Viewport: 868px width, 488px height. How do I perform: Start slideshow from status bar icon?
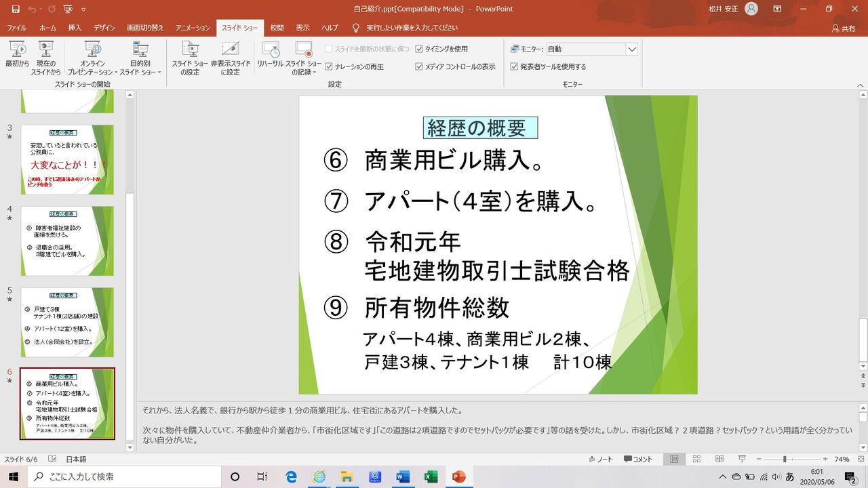point(742,459)
